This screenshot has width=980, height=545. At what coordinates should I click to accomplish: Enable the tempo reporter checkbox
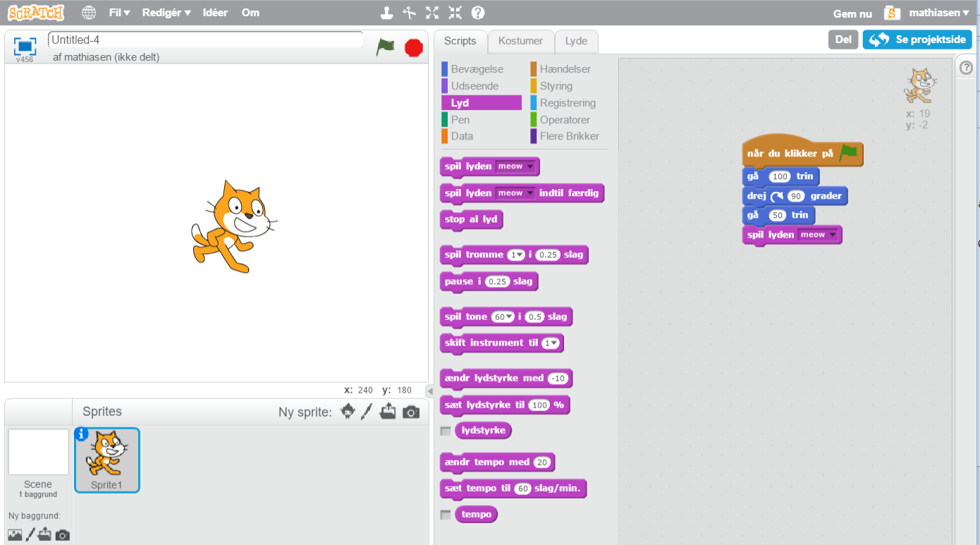pyautogui.click(x=445, y=515)
